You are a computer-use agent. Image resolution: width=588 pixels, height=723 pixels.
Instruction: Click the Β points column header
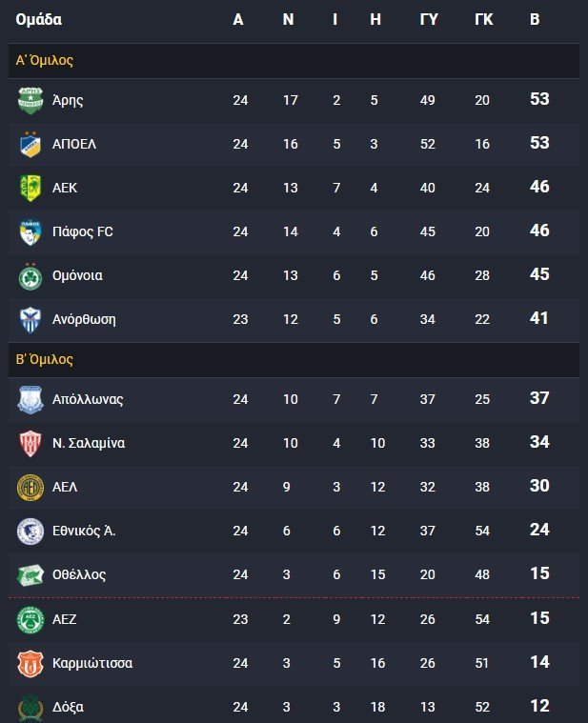tap(535, 19)
